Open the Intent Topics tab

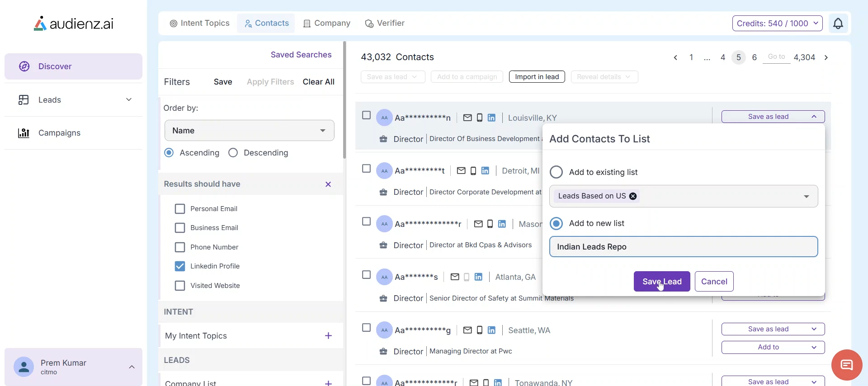click(199, 24)
